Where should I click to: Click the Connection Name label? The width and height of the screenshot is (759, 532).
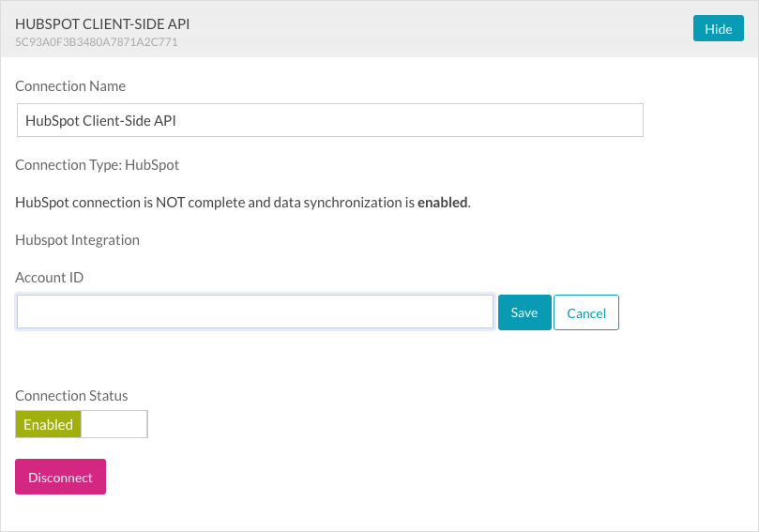tap(70, 86)
